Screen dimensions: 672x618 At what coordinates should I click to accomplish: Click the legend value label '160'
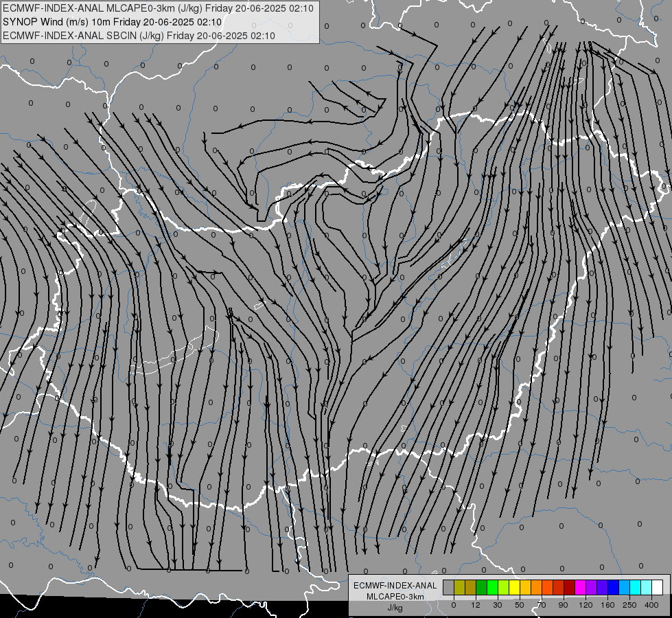coord(607,605)
